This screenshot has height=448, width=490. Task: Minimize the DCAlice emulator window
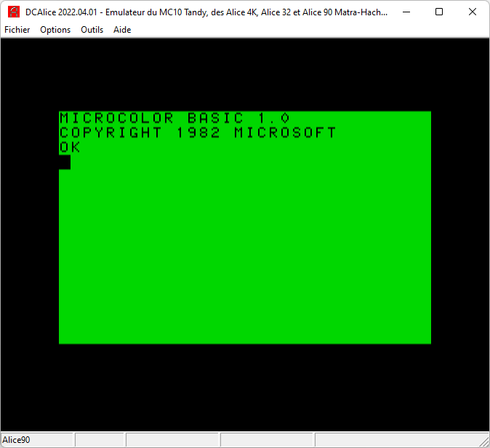[406, 12]
